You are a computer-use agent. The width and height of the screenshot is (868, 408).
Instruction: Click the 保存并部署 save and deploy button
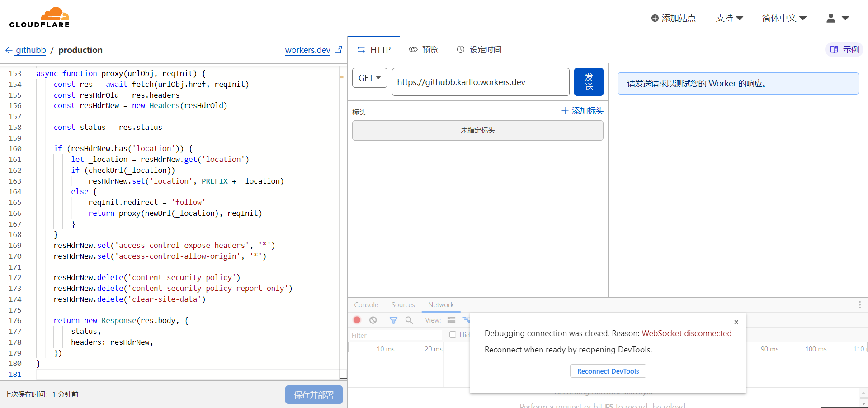(x=314, y=394)
